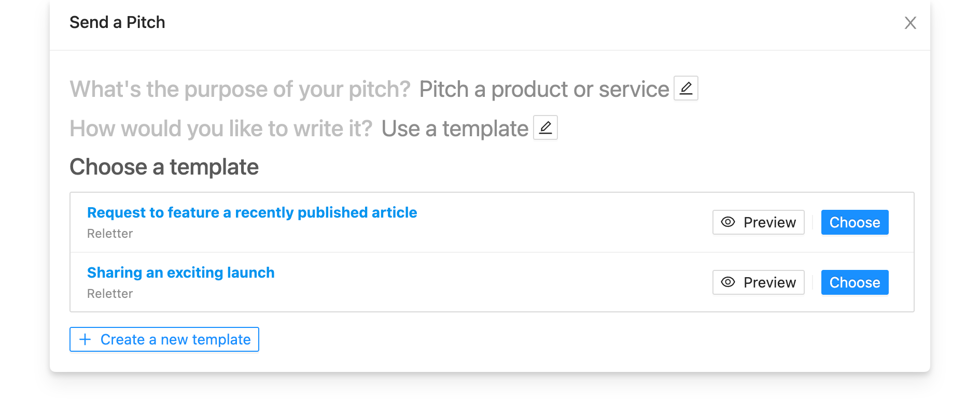Image resolution: width=980 pixels, height=402 pixels.
Task: Create a new template
Action: pos(164,339)
